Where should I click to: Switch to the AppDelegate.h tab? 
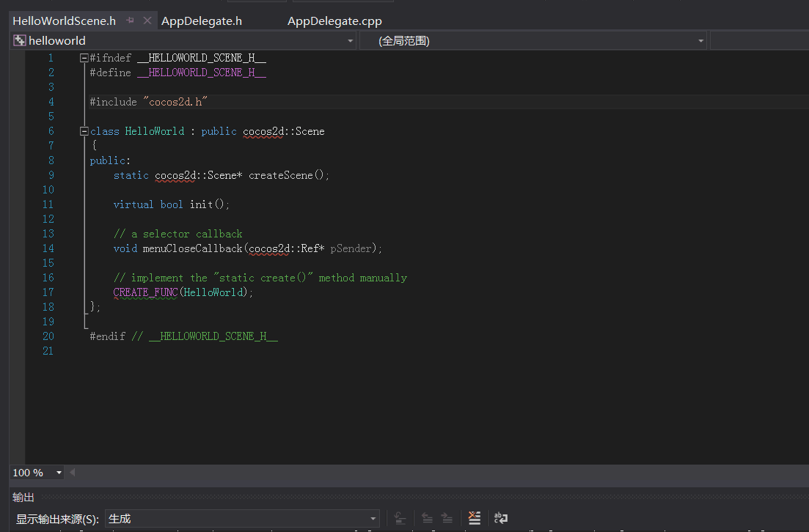[x=202, y=21]
